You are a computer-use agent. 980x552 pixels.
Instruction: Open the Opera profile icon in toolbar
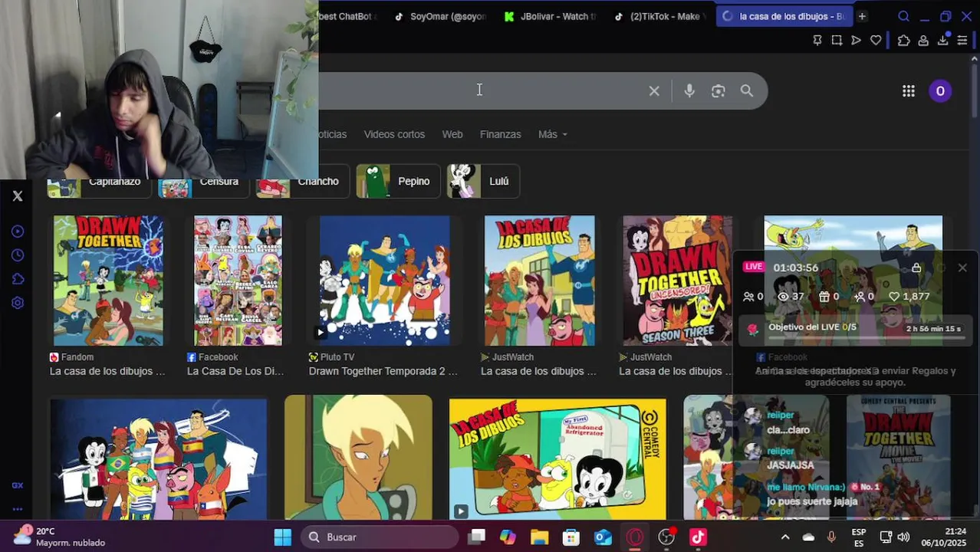[923, 41]
